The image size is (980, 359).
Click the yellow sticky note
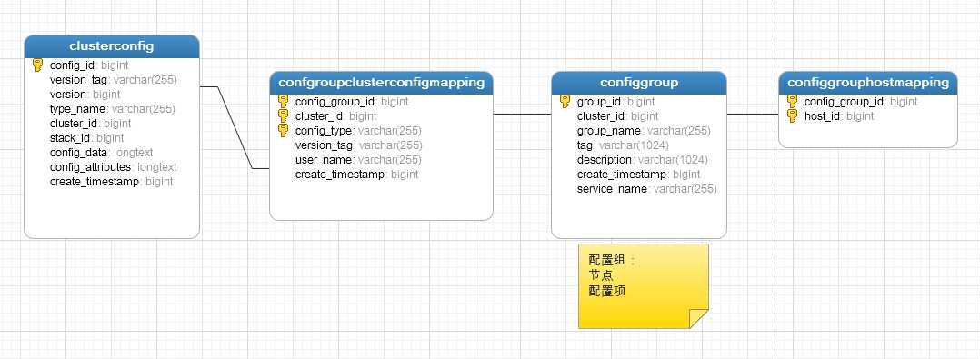643,286
